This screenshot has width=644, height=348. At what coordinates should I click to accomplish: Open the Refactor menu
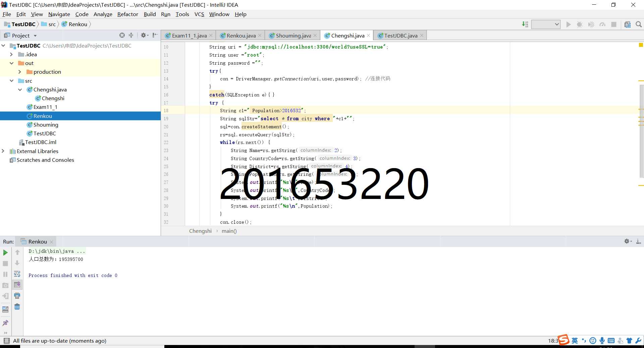[127, 14]
